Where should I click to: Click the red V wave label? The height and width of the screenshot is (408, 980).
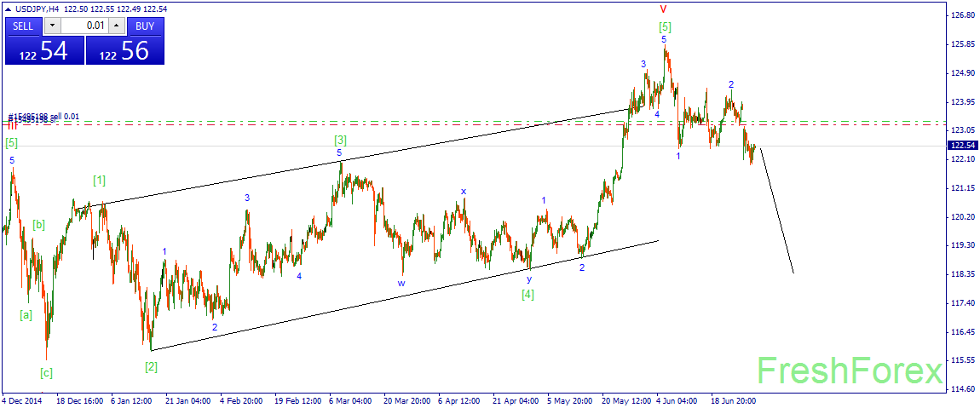coord(664,9)
